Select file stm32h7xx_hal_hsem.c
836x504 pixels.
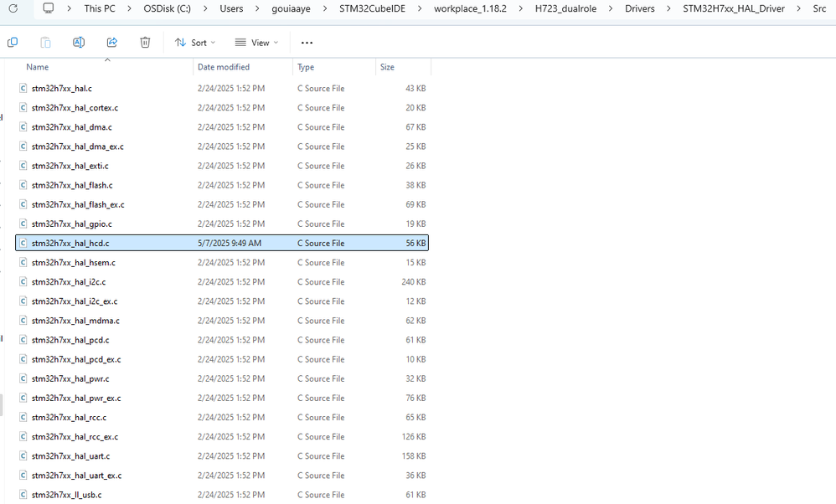(222, 263)
